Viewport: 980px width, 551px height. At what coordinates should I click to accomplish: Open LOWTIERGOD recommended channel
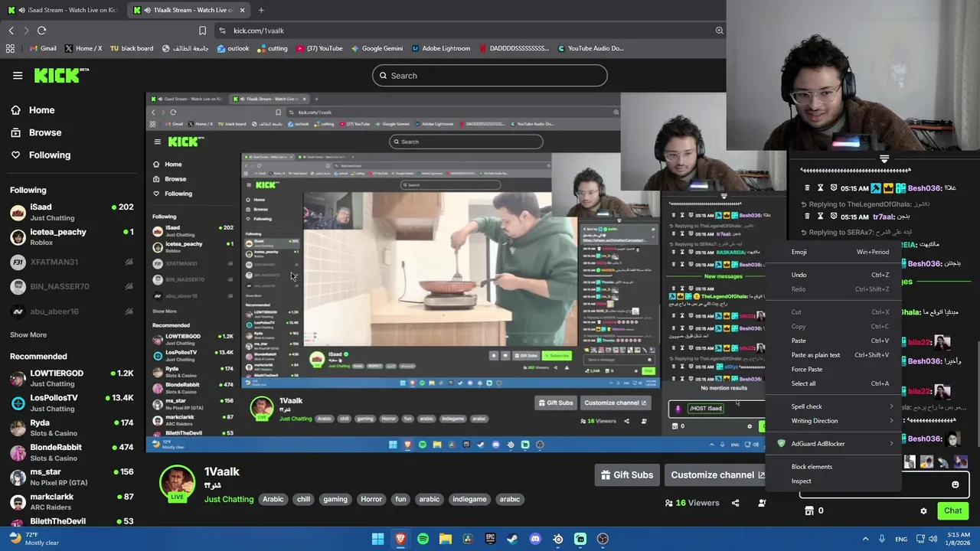pos(72,378)
